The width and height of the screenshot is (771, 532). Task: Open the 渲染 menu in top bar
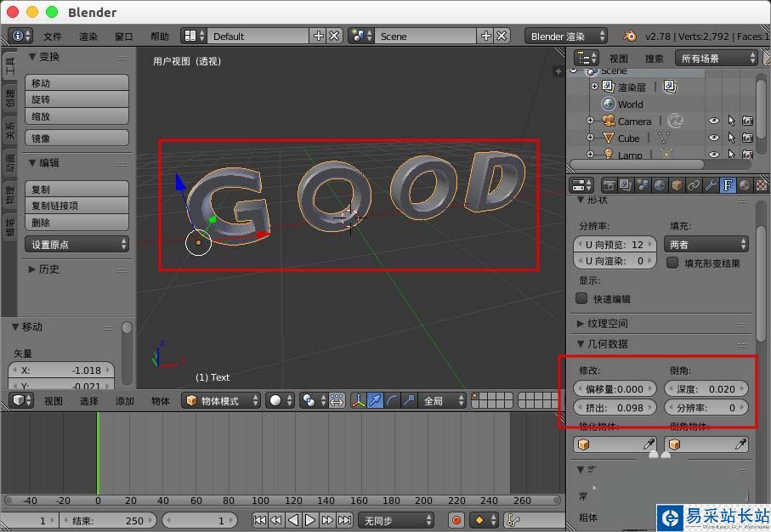88,37
